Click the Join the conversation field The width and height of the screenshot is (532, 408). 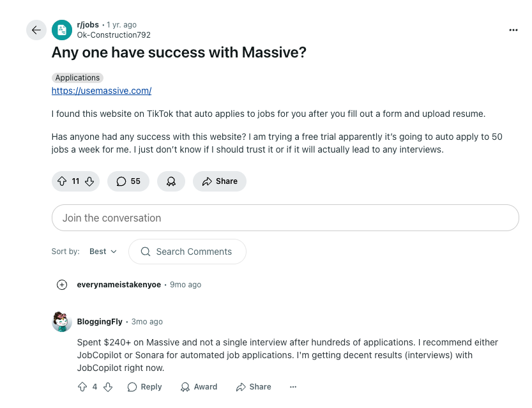pos(284,218)
